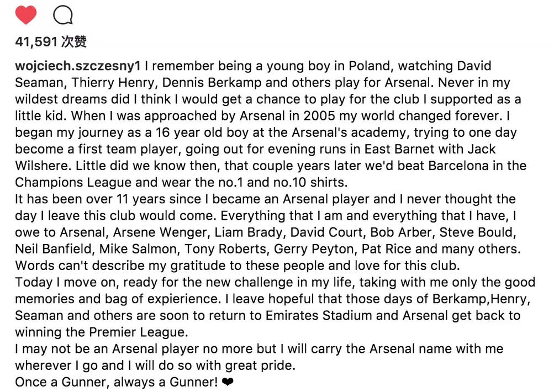The height and width of the screenshot is (392, 554).
Task: Click the black heart emoji ending the caption
Action: [x=227, y=382]
